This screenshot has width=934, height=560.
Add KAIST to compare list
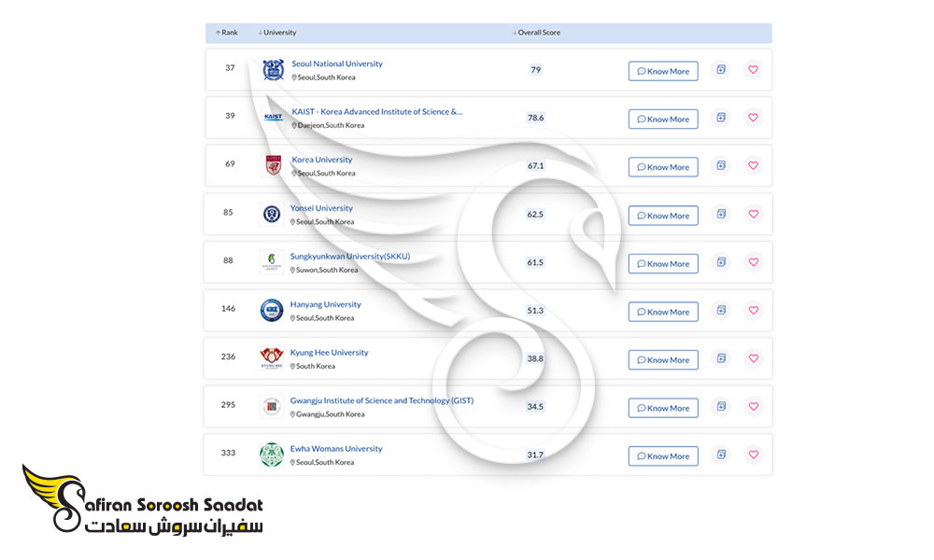coord(721,118)
